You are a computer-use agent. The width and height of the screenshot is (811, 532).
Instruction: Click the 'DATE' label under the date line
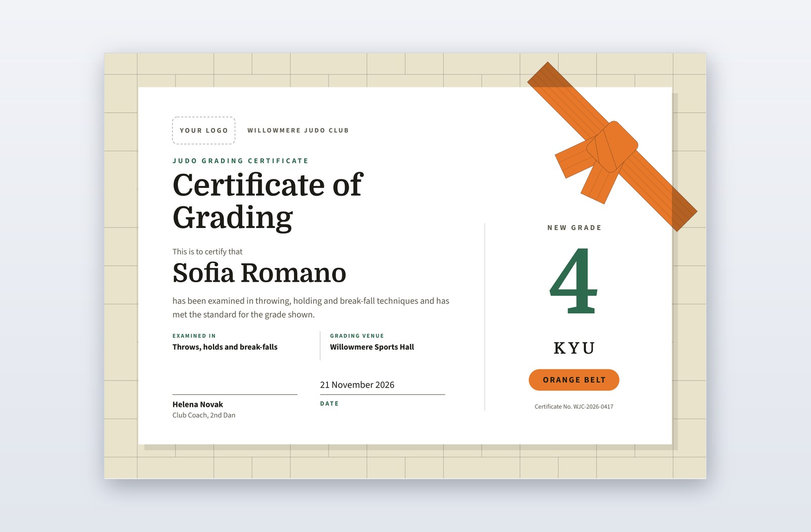[x=329, y=404]
